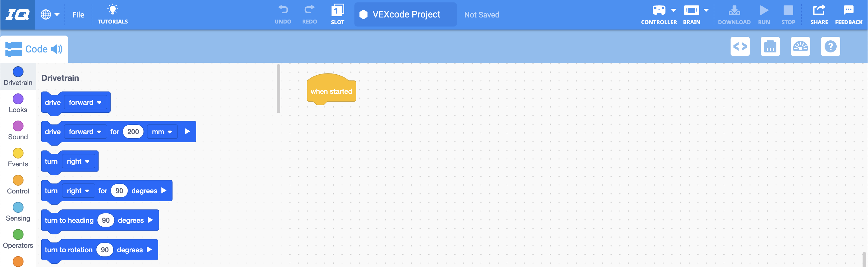The width and height of the screenshot is (868, 267).
Task: Open the File menu
Action: click(78, 15)
